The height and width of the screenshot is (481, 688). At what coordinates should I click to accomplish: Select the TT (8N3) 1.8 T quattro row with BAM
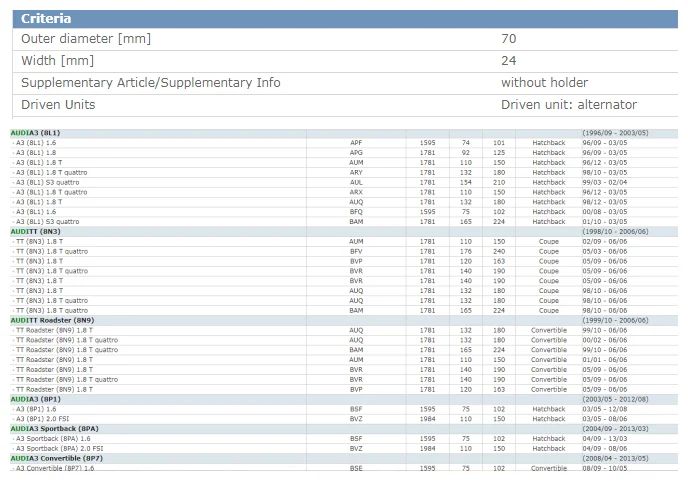344,311
